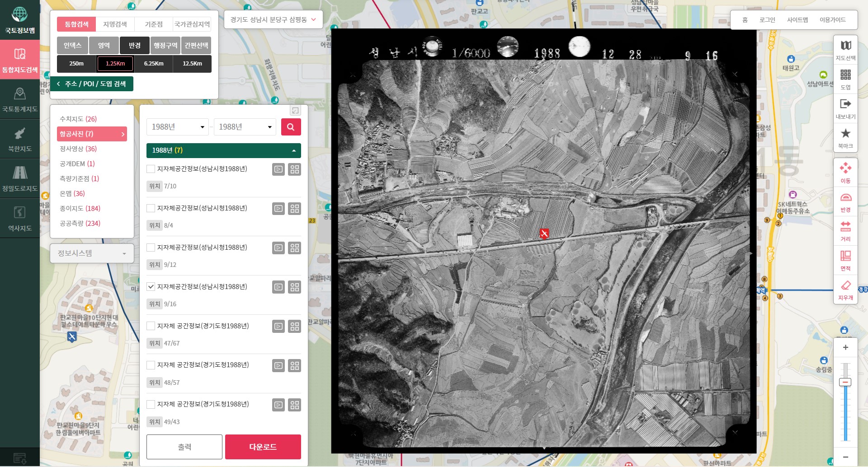Open the 북마크 star icon
Image resolution: width=868 pixels, height=467 pixels.
pyautogui.click(x=845, y=138)
